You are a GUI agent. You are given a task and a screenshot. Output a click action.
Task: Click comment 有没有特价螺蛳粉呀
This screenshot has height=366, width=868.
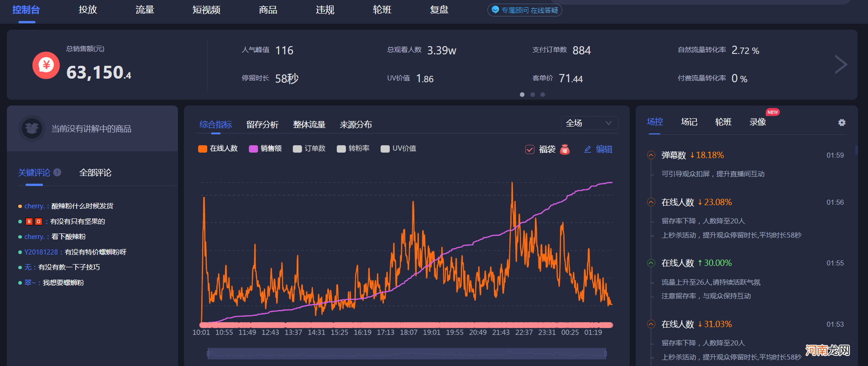(x=95, y=252)
